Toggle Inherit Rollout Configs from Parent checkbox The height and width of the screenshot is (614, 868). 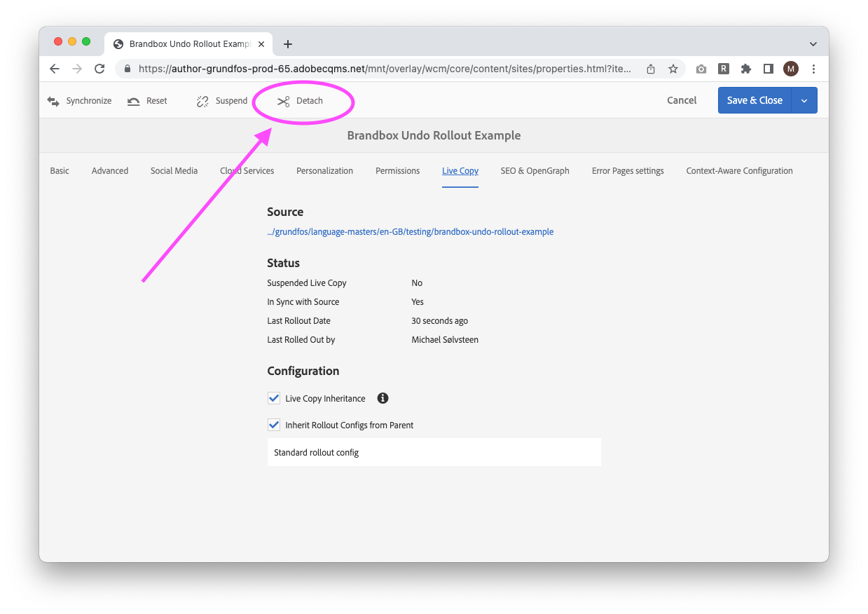pos(274,425)
